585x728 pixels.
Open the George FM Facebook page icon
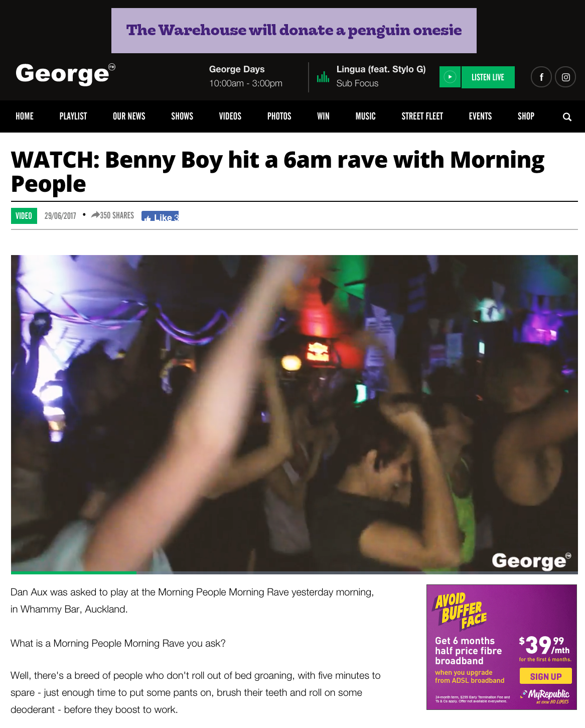[x=541, y=77]
